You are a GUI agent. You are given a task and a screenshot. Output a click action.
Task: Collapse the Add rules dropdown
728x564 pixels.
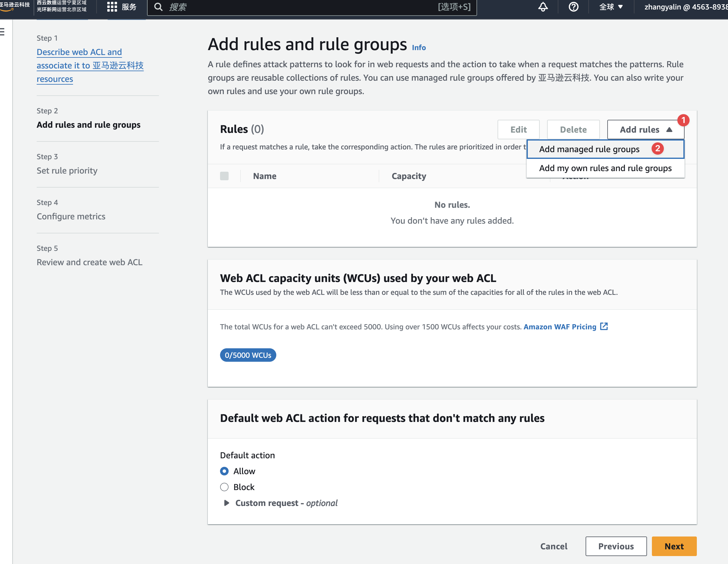[645, 130]
